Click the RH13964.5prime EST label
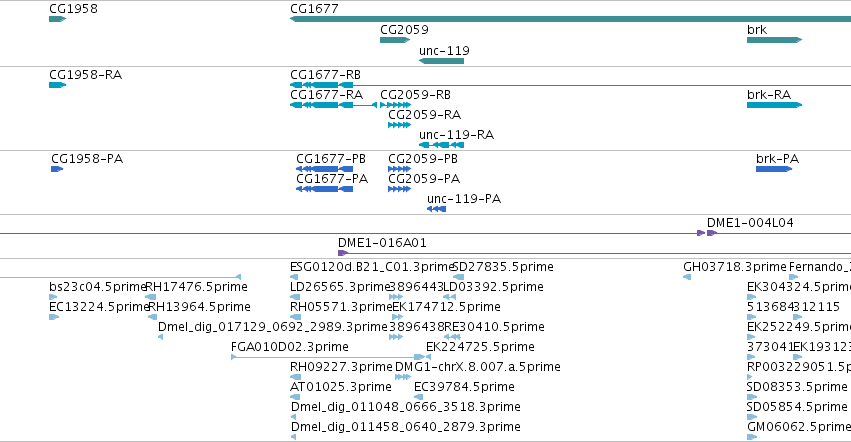851x442 pixels. [199, 307]
